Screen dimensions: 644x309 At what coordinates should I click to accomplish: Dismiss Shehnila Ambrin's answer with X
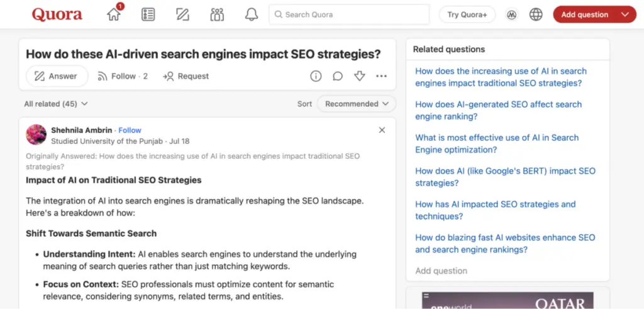[x=382, y=130]
